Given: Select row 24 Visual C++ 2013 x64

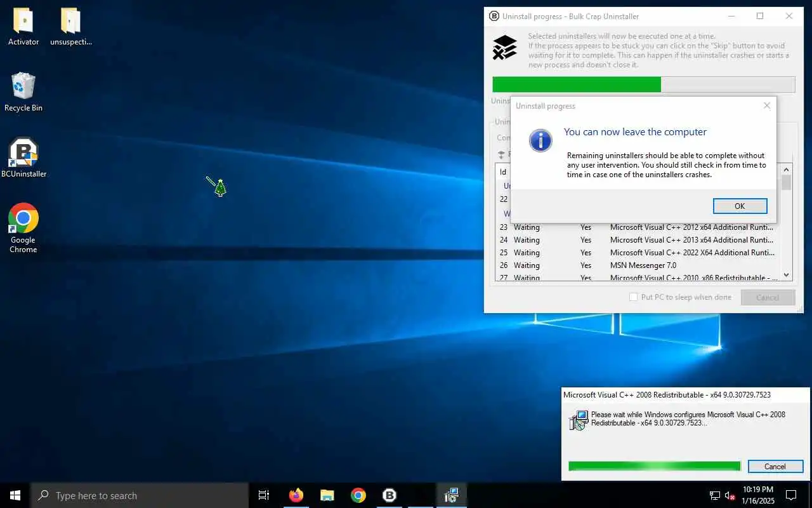Looking at the screenshot, I should pos(638,240).
